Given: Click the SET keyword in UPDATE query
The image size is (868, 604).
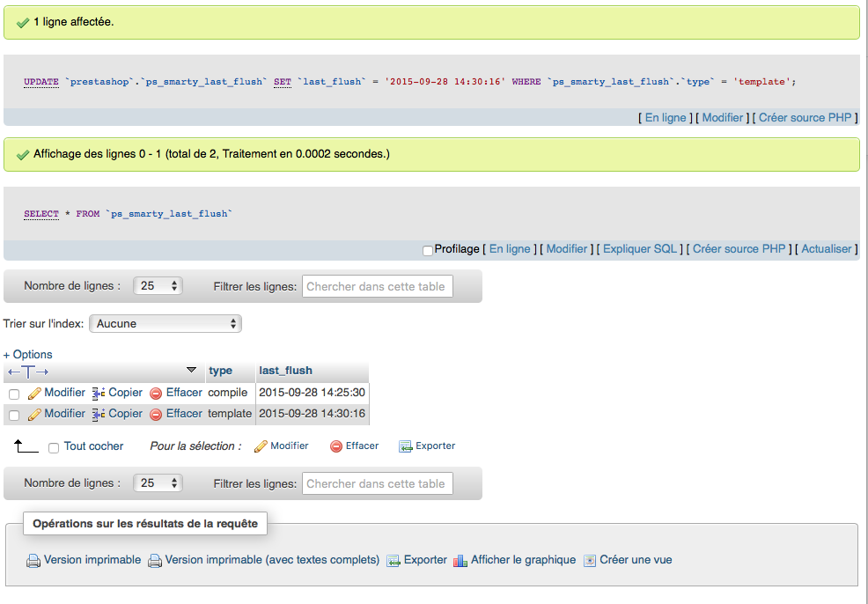Looking at the screenshot, I should click(283, 82).
